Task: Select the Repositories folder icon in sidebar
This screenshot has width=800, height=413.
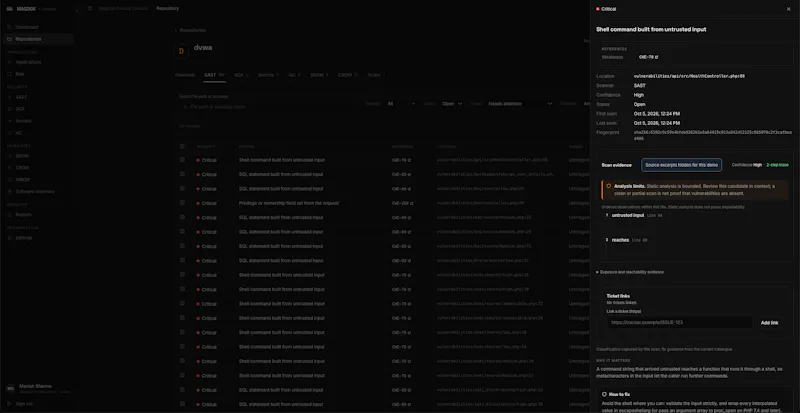Action: pyautogui.click(x=9, y=39)
